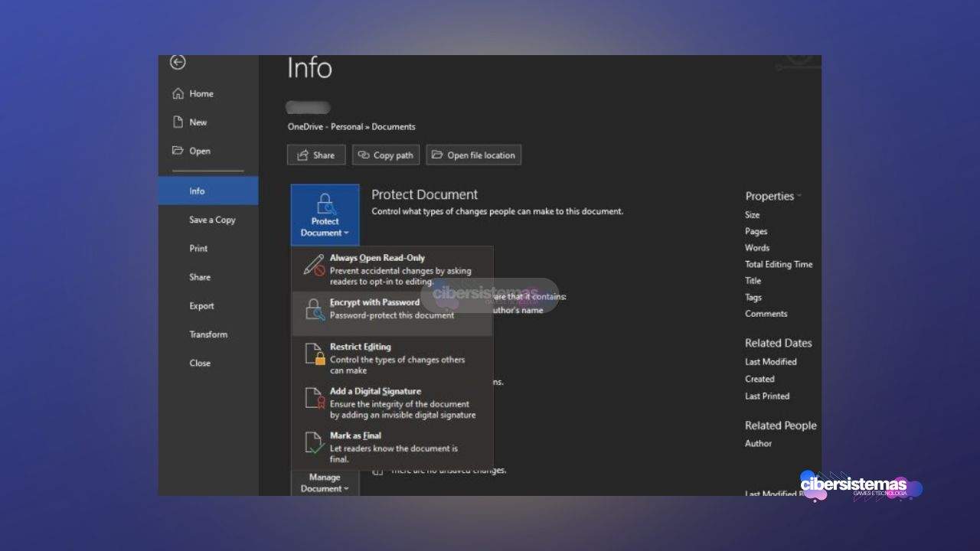Expand the Properties dropdown heading
The width and height of the screenshot is (980, 551).
[773, 196]
